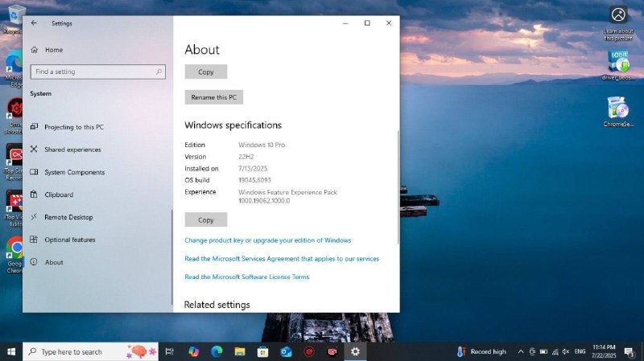Select iTop Screen Recorder desktop shortcut

click(x=13, y=162)
